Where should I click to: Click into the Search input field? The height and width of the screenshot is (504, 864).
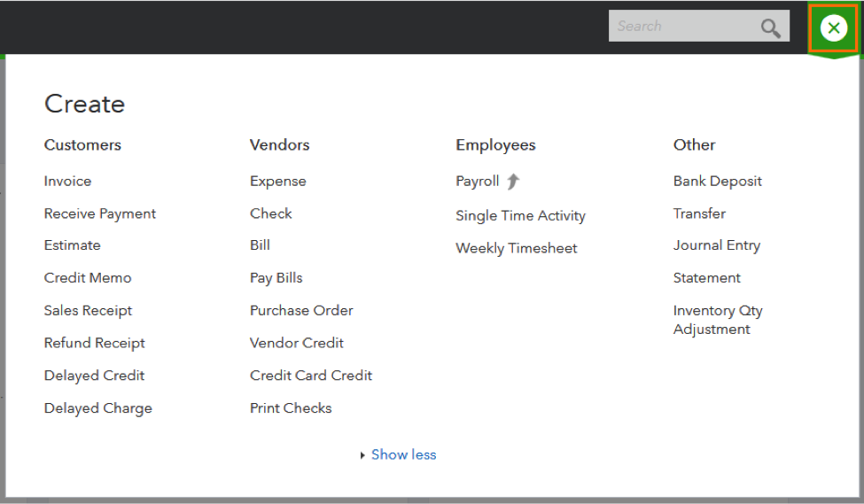pos(698,26)
